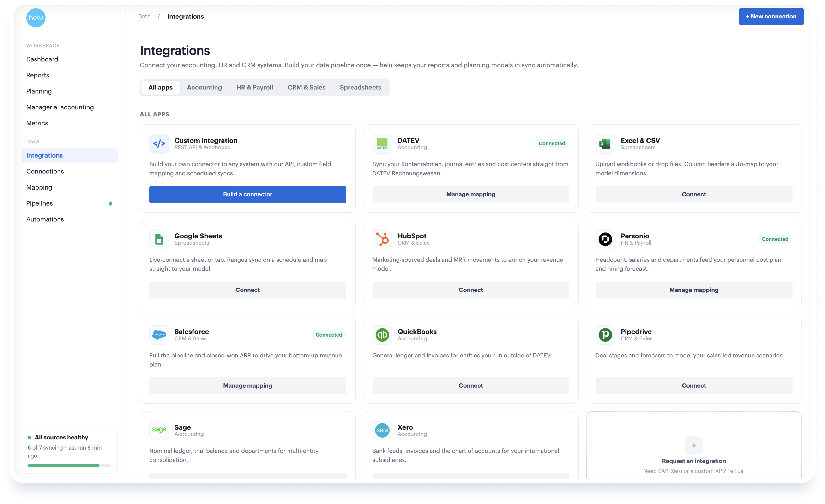Connect Pipedrive
Screen dimensions: 825x504
[x=693, y=385]
